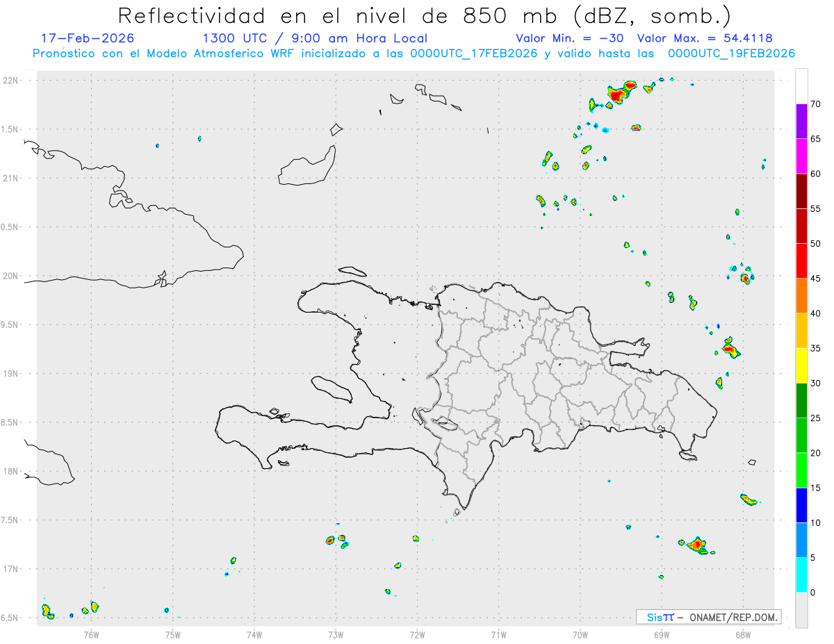This screenshot has width=834, height=644.
Task: Select the date text '17-Feb-2026'
Action: coord(88,38)
